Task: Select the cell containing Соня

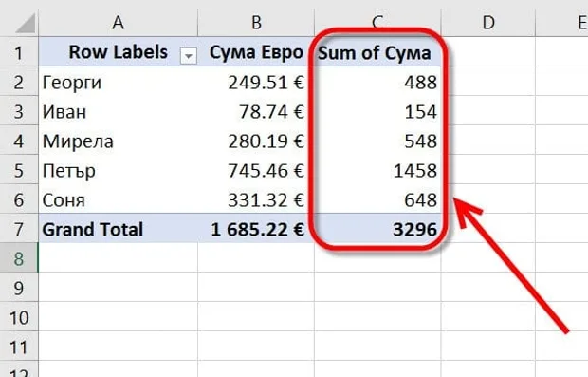Action: coord(119,199)
